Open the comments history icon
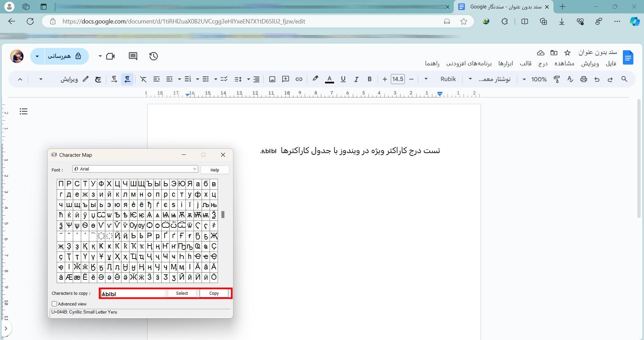The width and height of the screenshot is (644, 340). [133, 56]
